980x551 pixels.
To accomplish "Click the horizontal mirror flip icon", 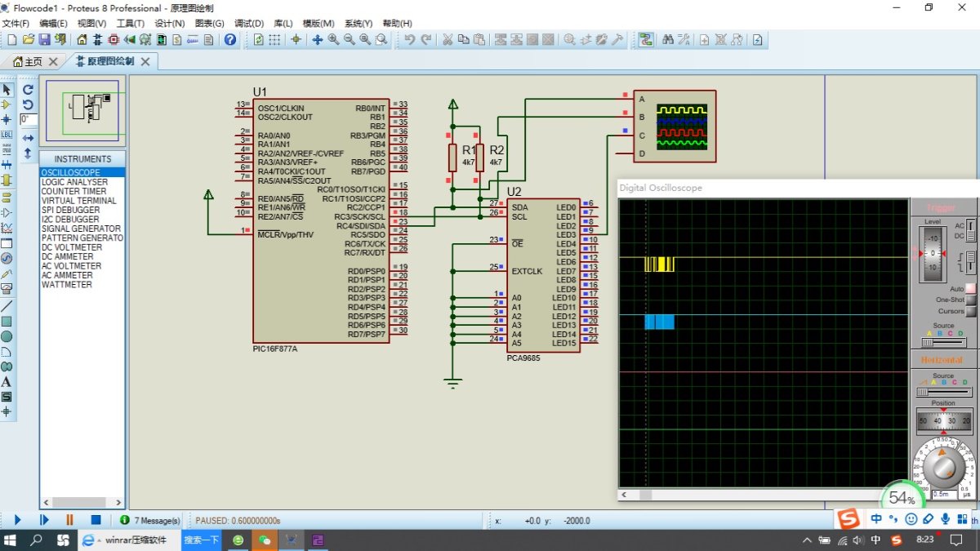I will 28,138.
